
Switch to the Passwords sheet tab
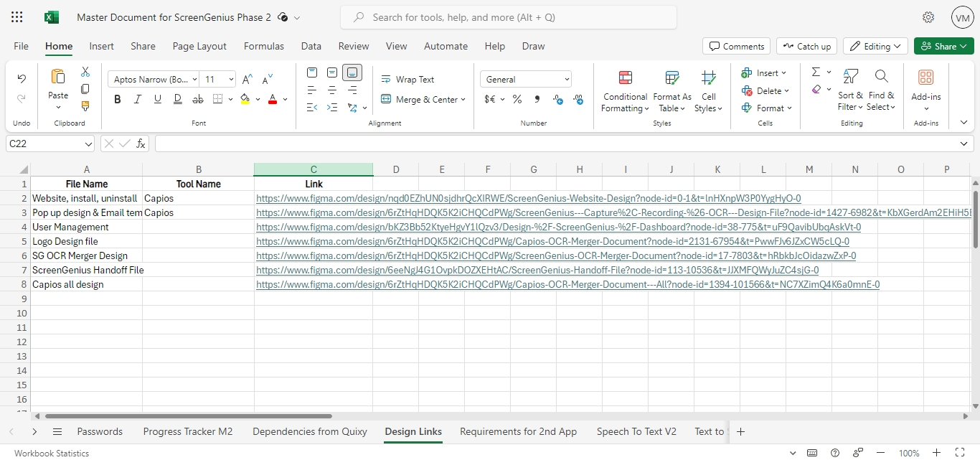(100, 431)
